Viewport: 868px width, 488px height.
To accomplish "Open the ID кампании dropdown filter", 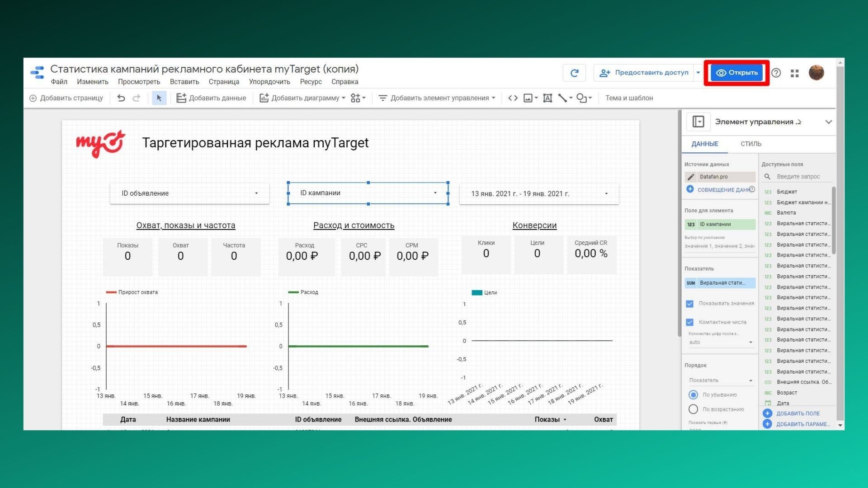I will pos(368,193).
